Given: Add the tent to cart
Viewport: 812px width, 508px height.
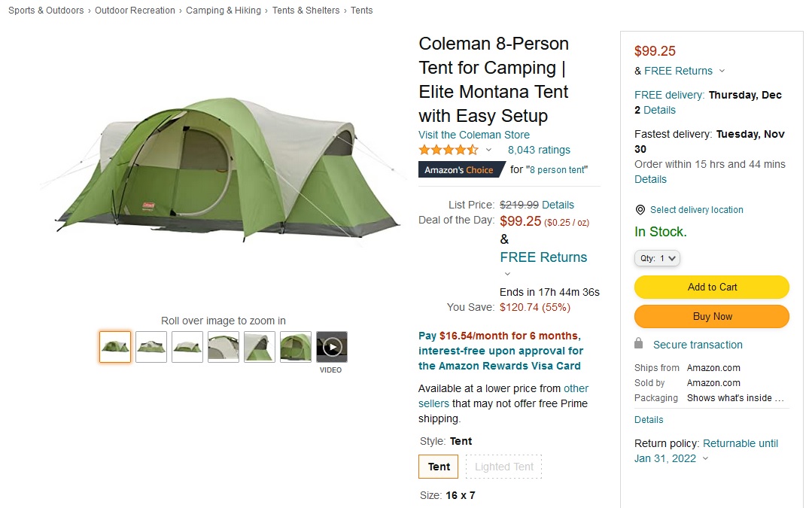Looking at the screenshot, I should coord(712,287).
